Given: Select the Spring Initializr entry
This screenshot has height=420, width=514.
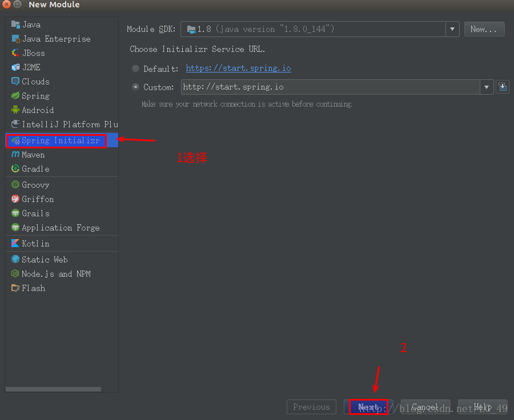Looking at the screenshot, I should click(x=62, y=140).
